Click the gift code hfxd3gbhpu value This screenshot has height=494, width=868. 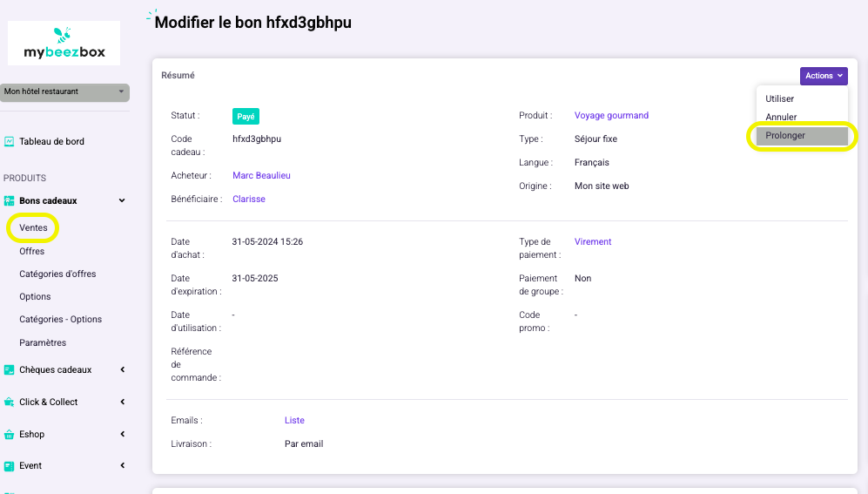coord(257,139)
